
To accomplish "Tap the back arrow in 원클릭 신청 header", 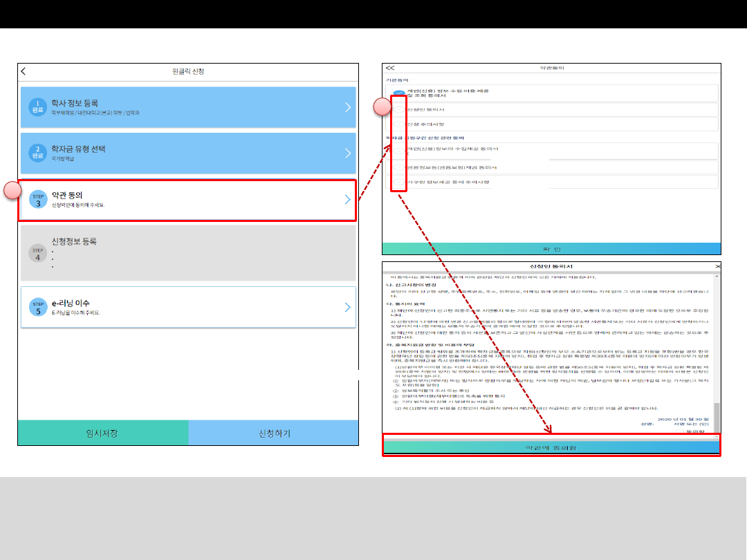I will pyautogui.click(x=24, y=71).
